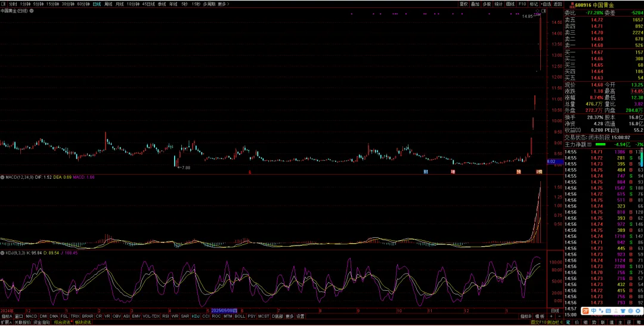Select the D底部 indicator tab
The width and height of the screenshot is (644, 326).
277,316
